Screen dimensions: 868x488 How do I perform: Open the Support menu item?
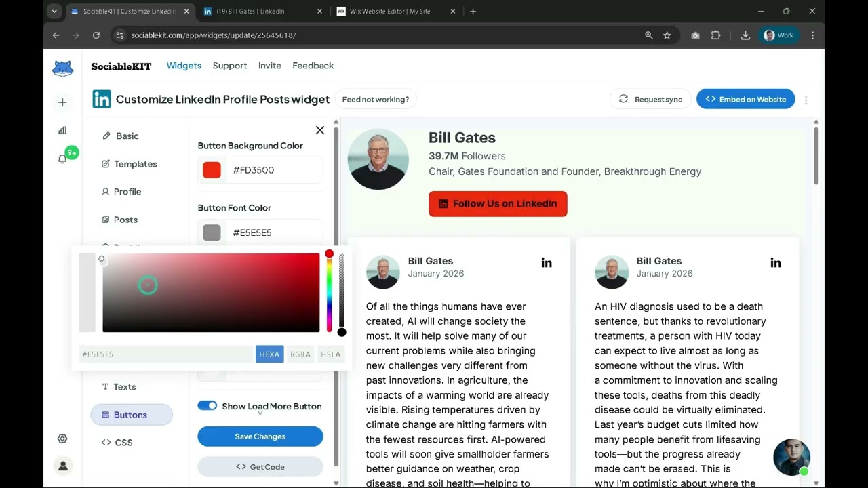tap(230, 66)
